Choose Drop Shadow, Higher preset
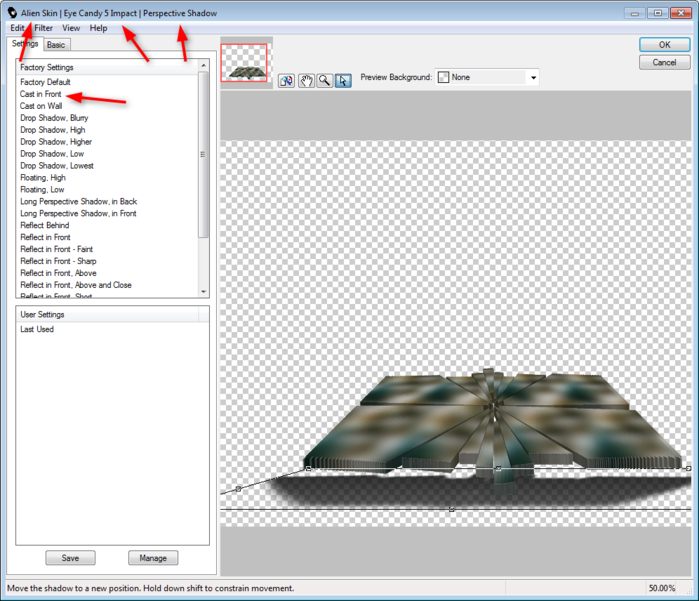This screenshot has width=699, height=601. pos(56,142)
